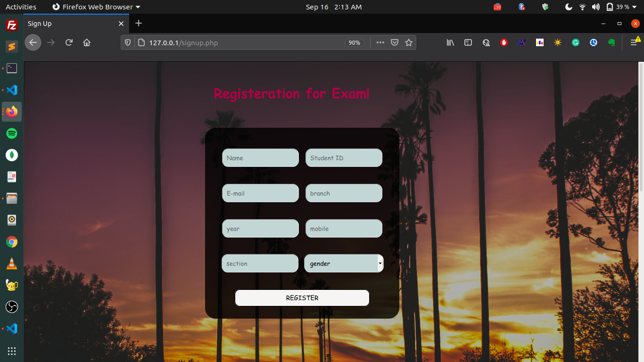Click the Bluetooth tray icon
Viewport: 644px width, 362px height.
pos(521,7)
